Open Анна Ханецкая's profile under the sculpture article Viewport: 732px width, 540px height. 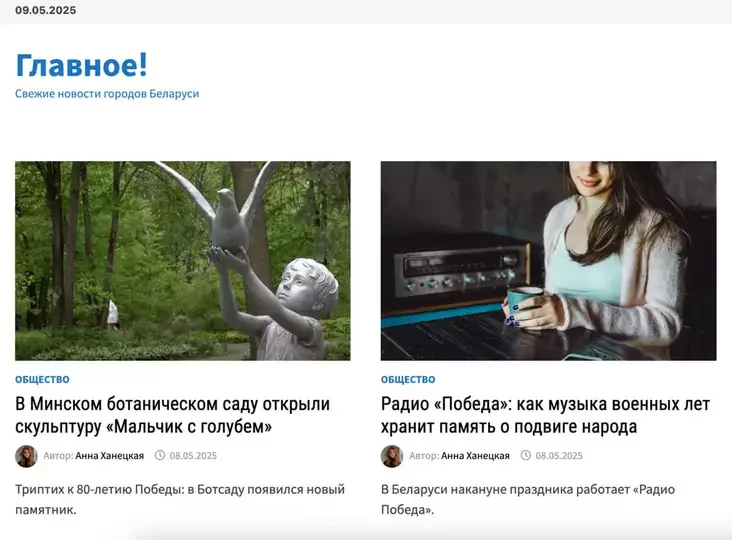pyautogui.click(x=109, y=456)
